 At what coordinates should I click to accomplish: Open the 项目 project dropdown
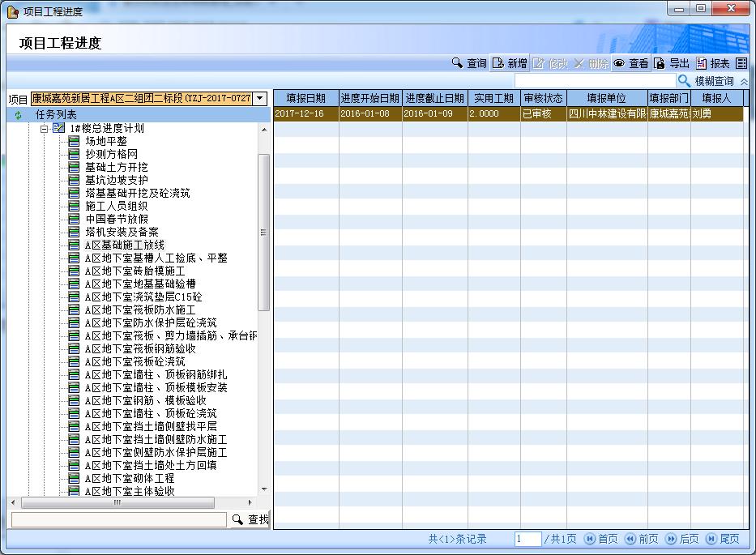point(259,98)
